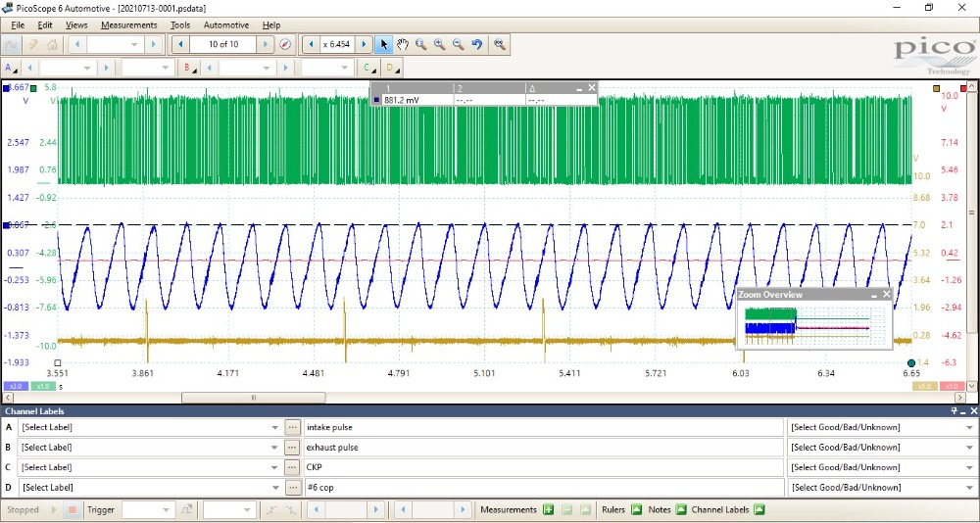Open Channel D options button

(x=393, y=68)
